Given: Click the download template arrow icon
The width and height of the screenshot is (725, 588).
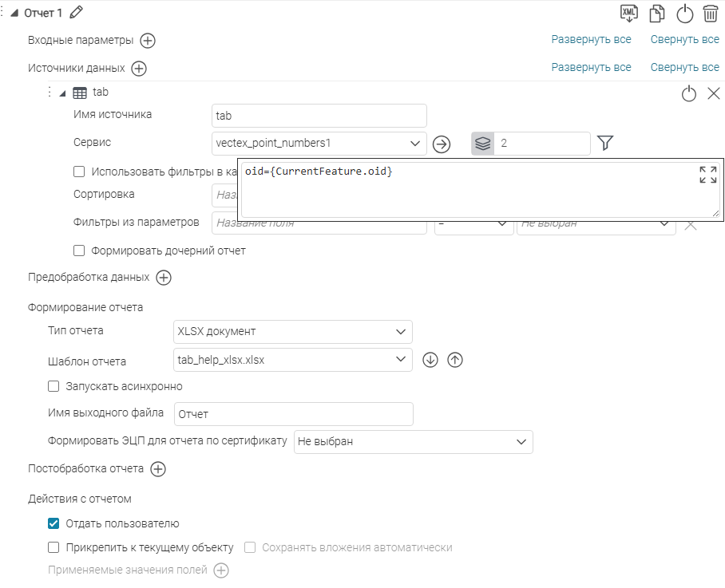Looking at the screenshot, I should 430,360.
